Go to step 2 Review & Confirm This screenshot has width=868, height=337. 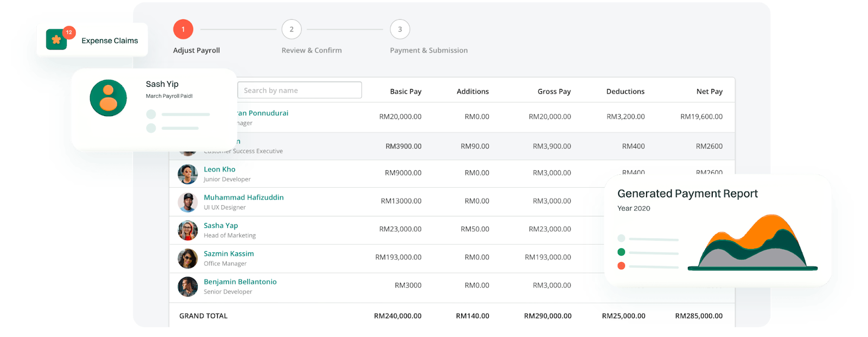click(x=291, y=29)
